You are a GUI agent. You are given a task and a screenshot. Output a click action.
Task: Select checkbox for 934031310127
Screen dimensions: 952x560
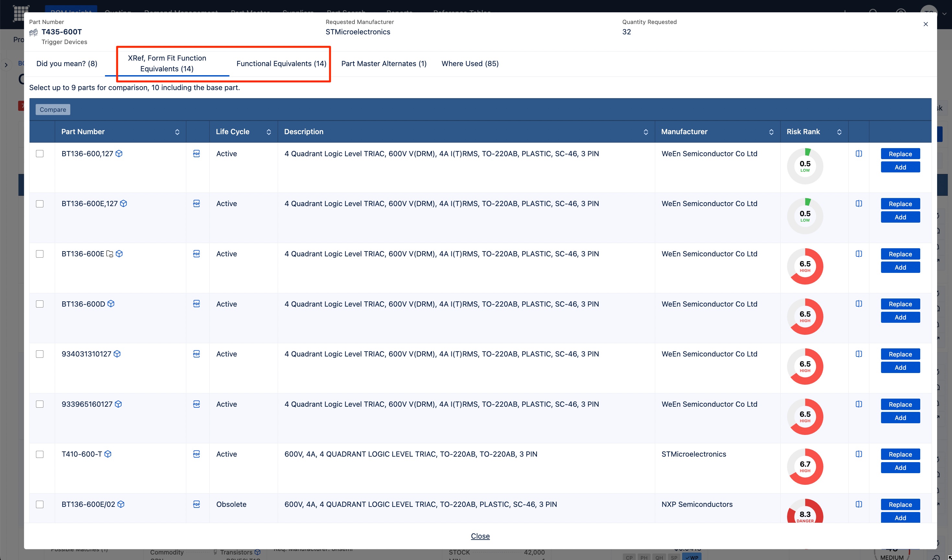point(40,354)
